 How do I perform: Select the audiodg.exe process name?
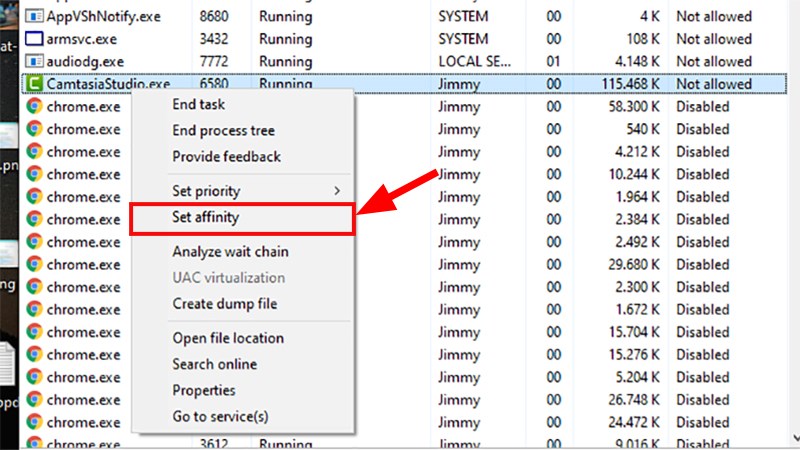(85, 62)
